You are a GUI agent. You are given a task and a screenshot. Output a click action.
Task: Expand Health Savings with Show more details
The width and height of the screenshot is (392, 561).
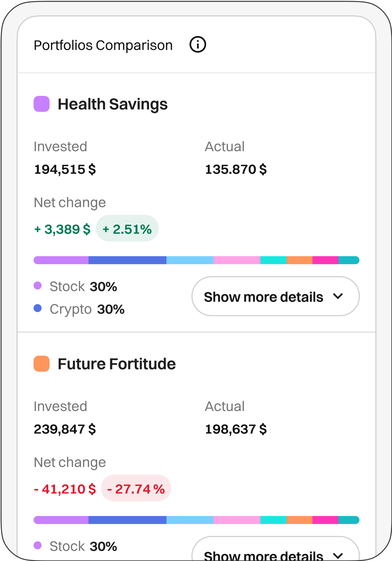pyautogui.click(x=275, y=296)
